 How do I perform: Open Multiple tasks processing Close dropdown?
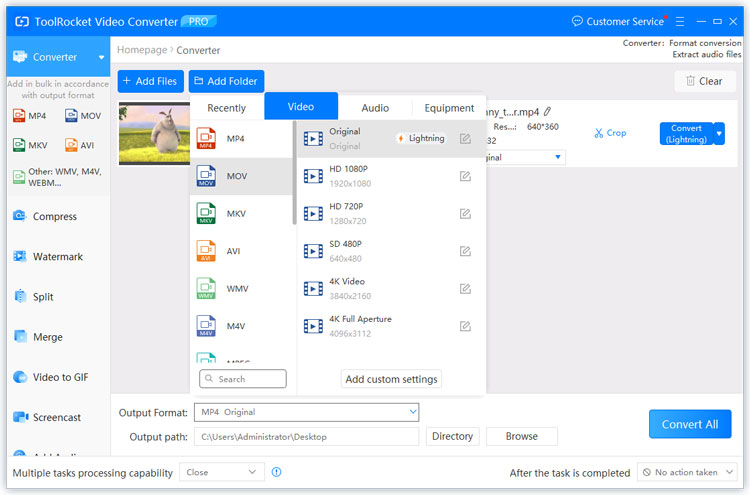[x=222, y=472]
